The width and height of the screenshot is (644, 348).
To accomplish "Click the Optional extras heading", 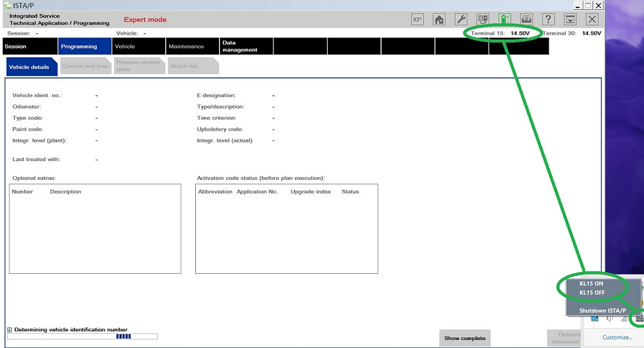I will click(34, 178).
